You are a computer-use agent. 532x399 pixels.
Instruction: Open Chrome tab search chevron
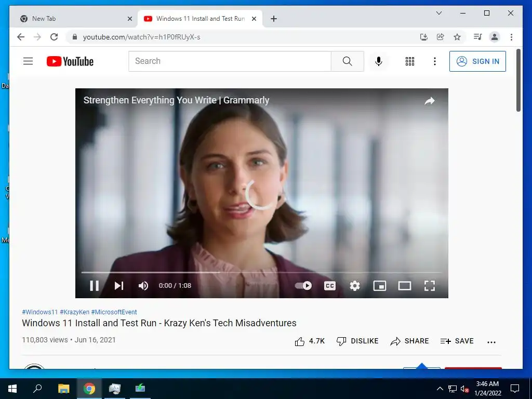438,13
